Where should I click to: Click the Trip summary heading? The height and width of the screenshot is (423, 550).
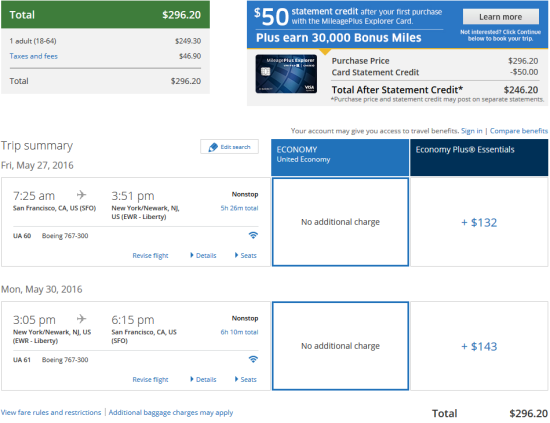[x=37, y=146]
